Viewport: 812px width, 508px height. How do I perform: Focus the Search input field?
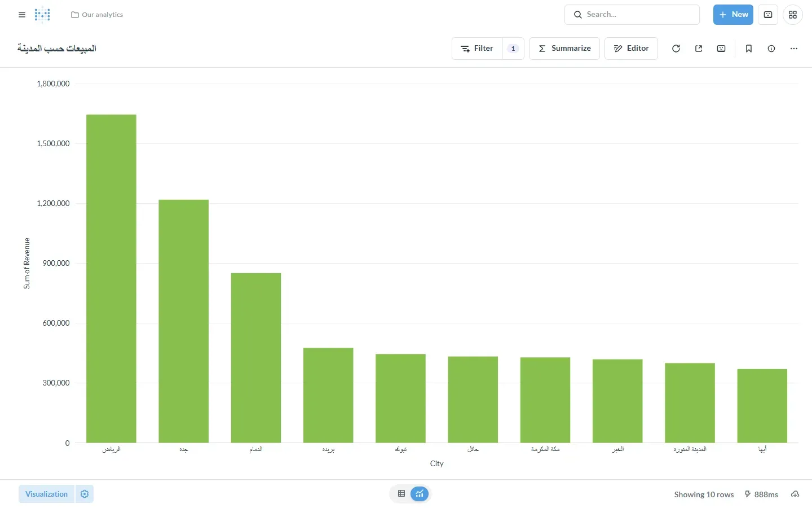[x=632, y=15]
